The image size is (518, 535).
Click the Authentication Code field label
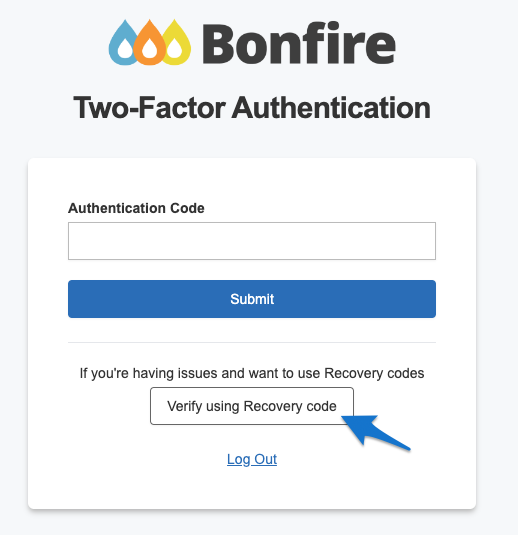click(136, 208)
